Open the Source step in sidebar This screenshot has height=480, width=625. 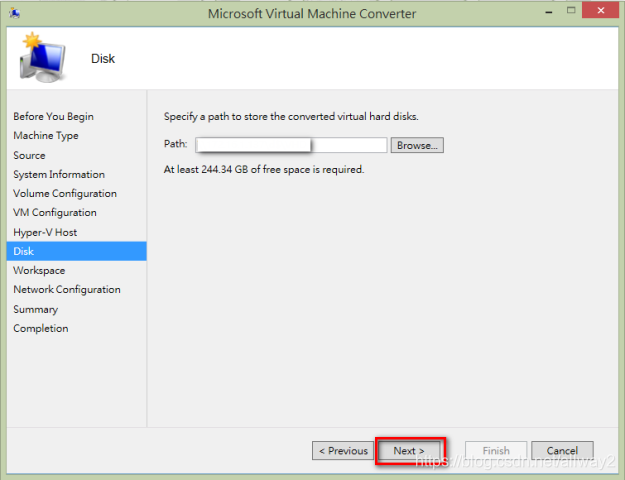tap(29, 155)
